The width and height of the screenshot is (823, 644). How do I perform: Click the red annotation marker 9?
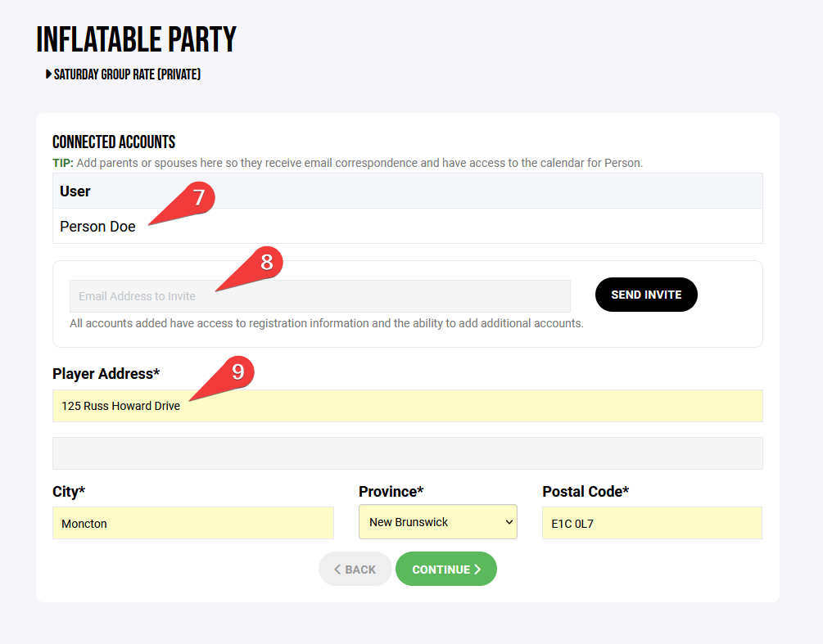pyautogui.click(x=237, y=372)
